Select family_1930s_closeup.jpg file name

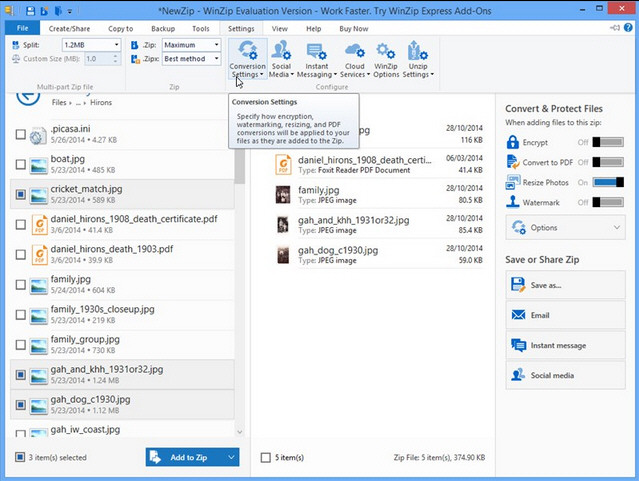(x=102, y=309)
